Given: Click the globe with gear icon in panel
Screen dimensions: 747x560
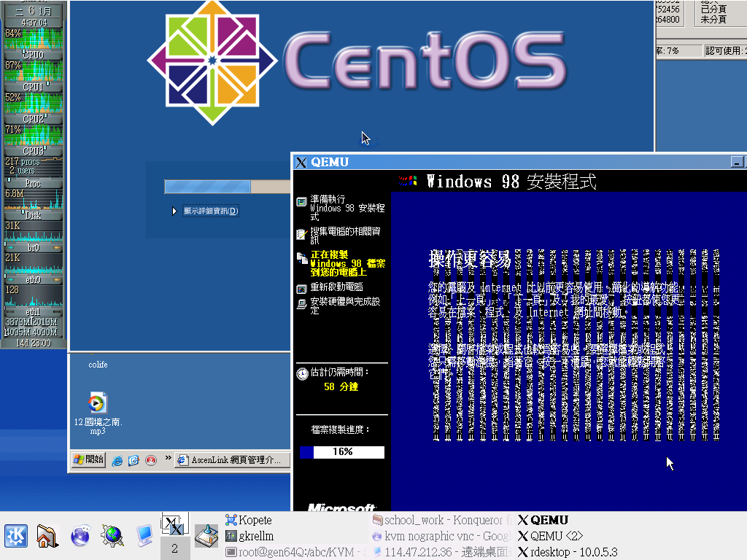Looking at the screenshot, I should [x=112, y=536].
